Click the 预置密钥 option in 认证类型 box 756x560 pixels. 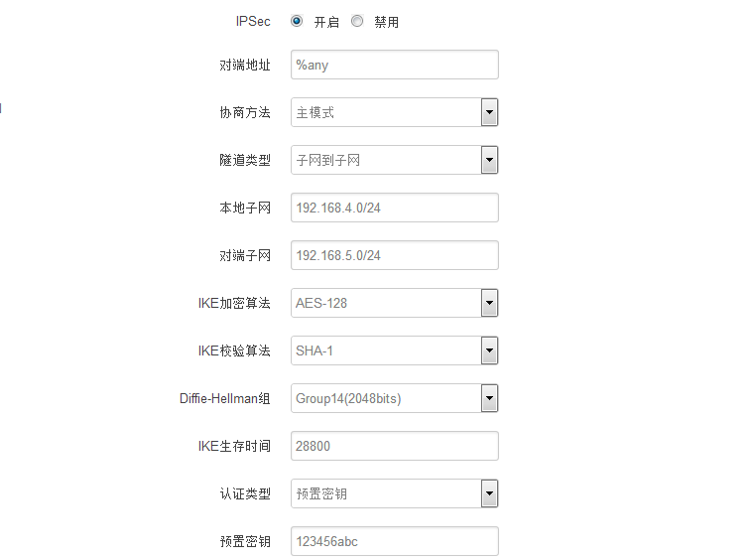(x=321, y=493)
